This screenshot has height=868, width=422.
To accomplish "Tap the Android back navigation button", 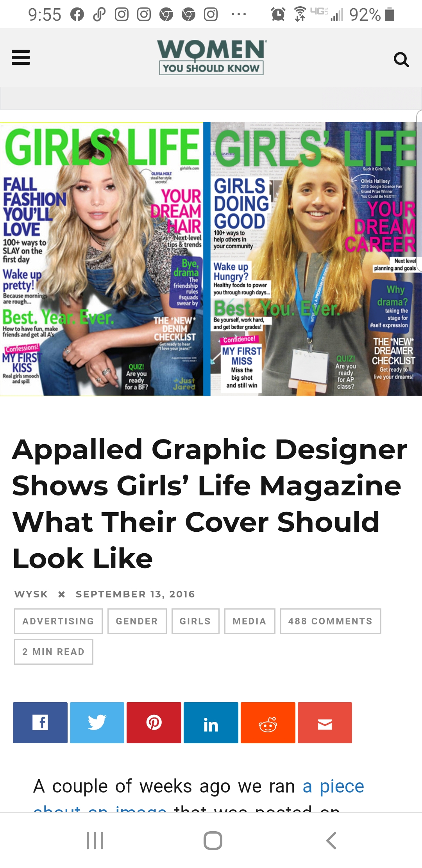I will [x=331, y=841].
